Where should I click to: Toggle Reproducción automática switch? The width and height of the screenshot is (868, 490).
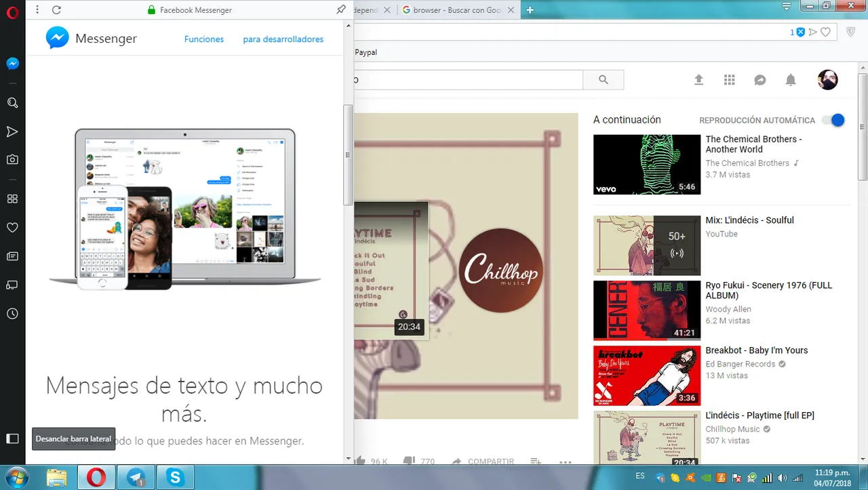tap(833, 120)
